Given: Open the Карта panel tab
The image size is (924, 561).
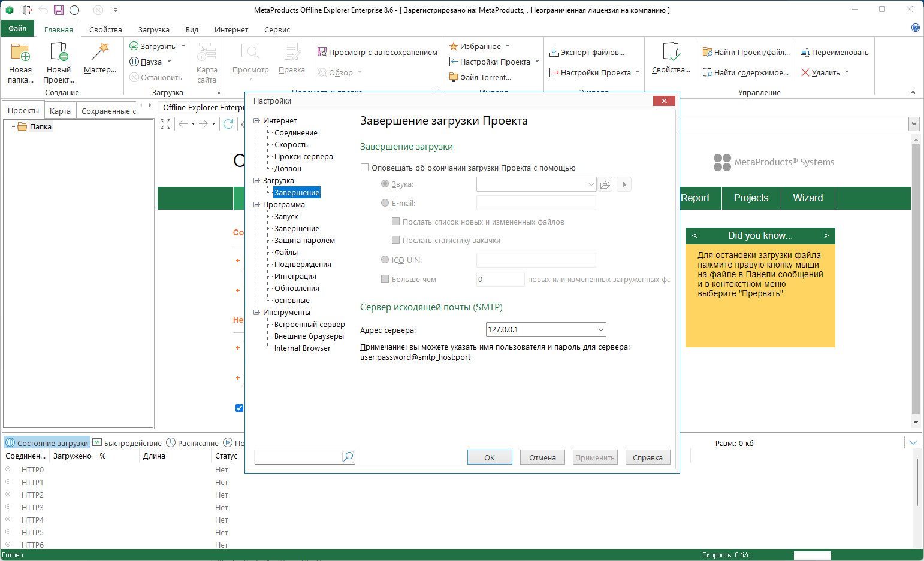Looking at the screenshot, I should pyautogui.click(x=60, y=111).
